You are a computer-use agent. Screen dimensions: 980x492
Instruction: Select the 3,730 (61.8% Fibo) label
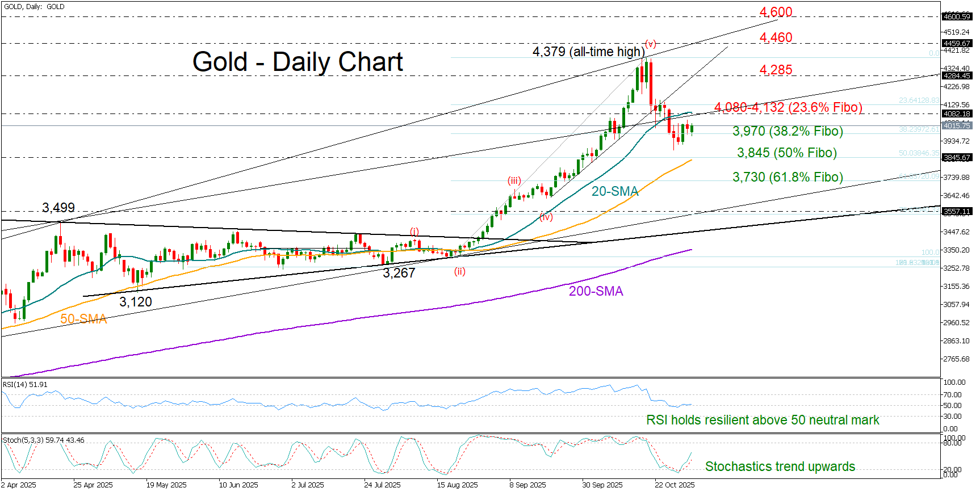point(788,177)
